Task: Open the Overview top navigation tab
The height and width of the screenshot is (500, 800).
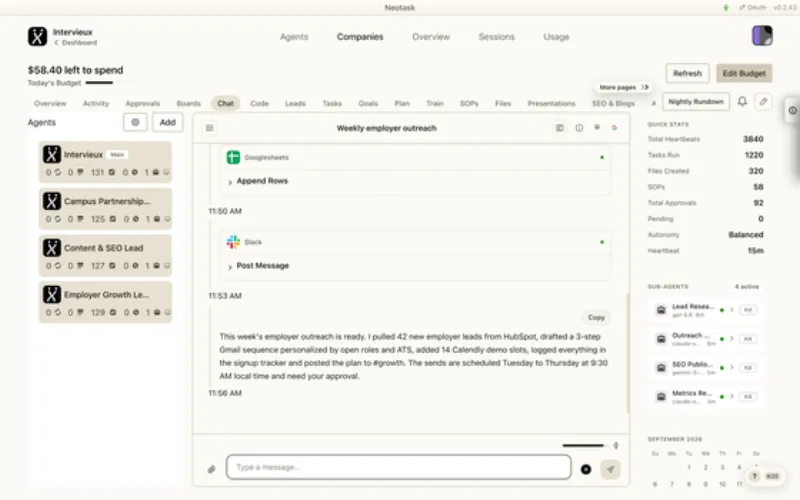Action: (431, 37)
